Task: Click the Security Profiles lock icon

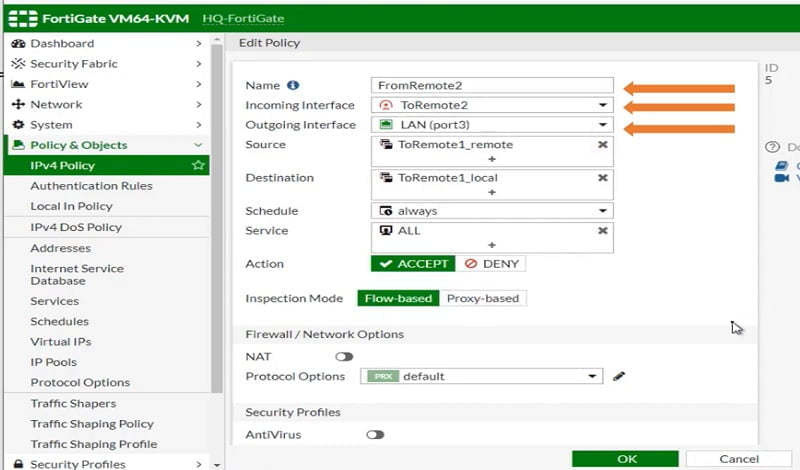Action: [x=18, y=463]
